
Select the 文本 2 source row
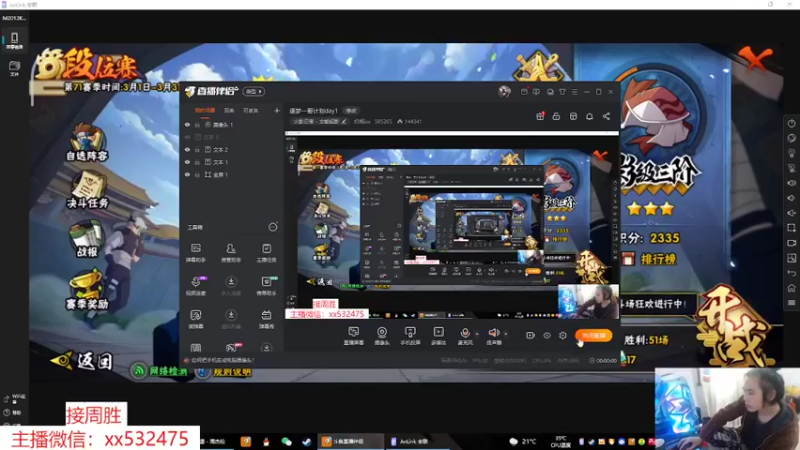[232, 149]
